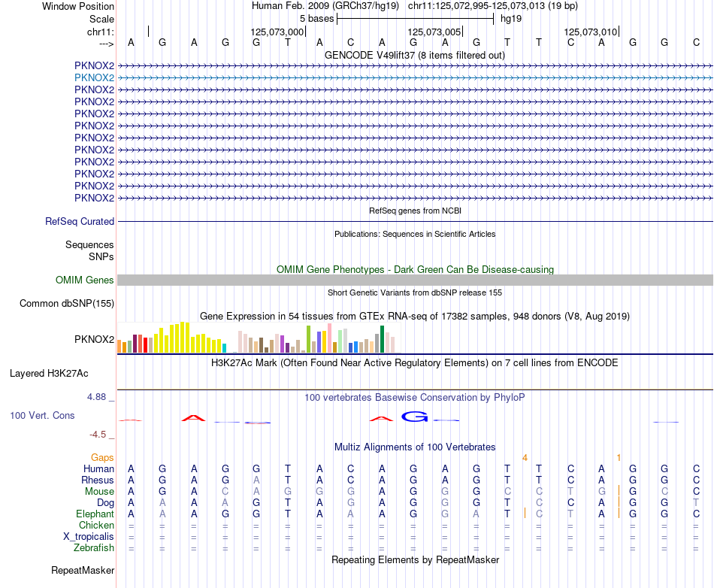This screenshot has height=588, width=714.
Task: Click the cyan GTEx expression bar
Action: click(224, 348)
